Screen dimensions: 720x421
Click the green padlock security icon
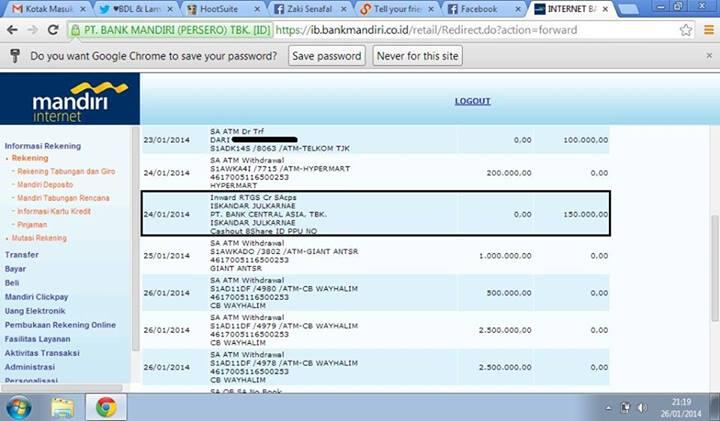tap(75, 30)
